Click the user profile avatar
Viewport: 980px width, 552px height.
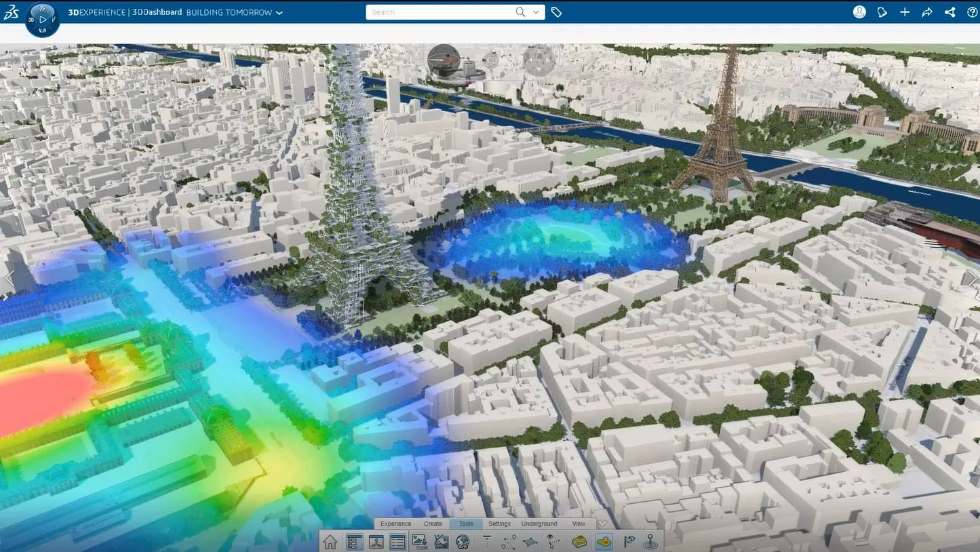(859, 12)
